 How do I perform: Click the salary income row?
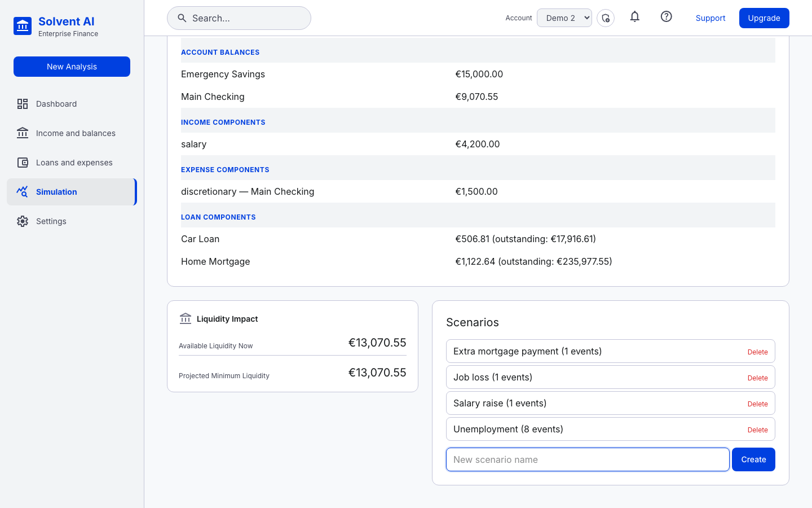pos(478,144)
